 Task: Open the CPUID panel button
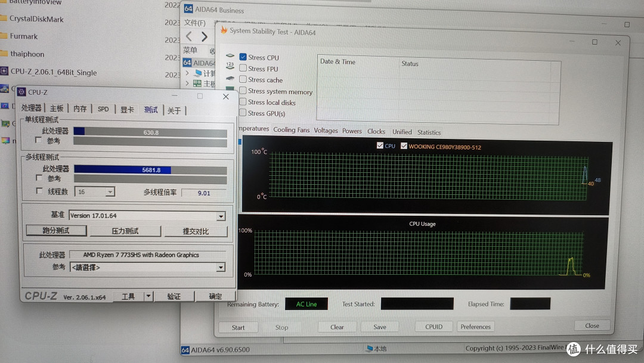click(434, 327)
